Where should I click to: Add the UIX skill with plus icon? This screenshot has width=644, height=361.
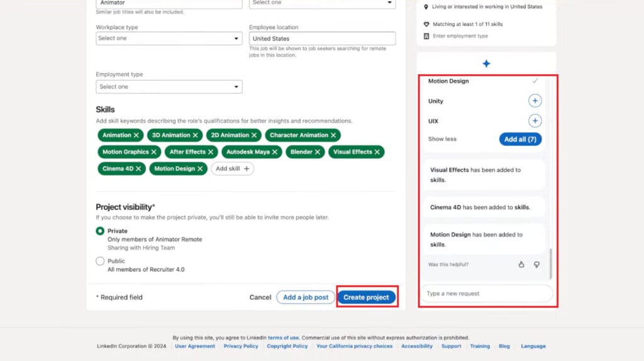[535, 121]
